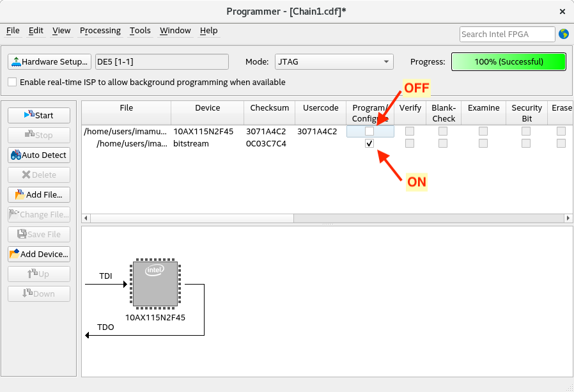Toggle Examine checkbox for 10AX115N2F45 row
The height and width of the screenshot is (392, 574).
[483, 131]
